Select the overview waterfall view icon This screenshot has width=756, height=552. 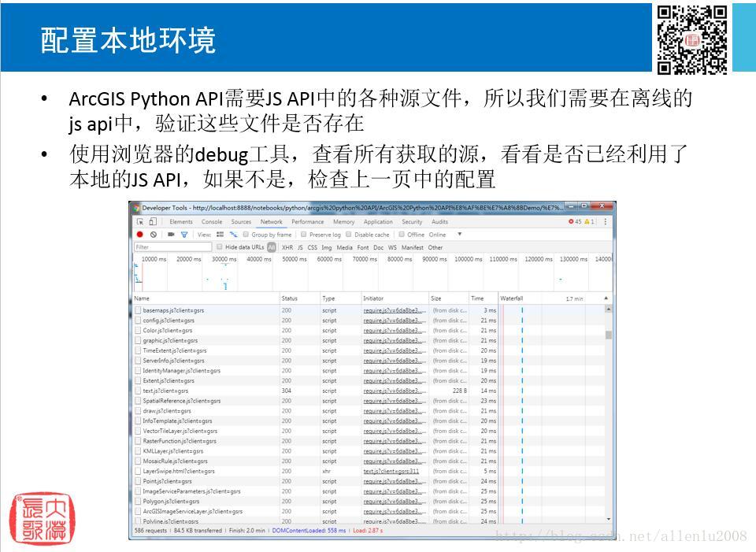pyautogui.click(x=233, y=235)
